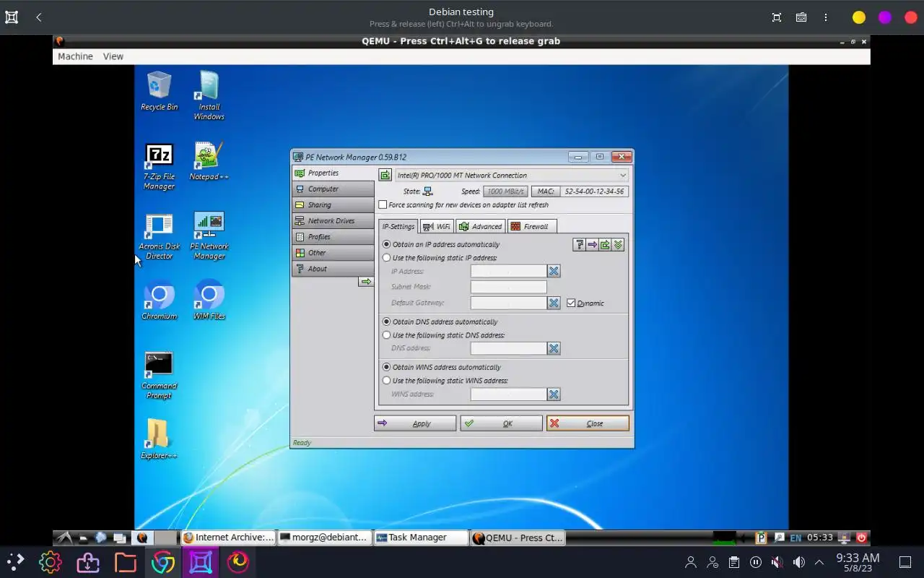Switch to the Advanced tab
Screen dimensions: 924x578
pos(480,226)
